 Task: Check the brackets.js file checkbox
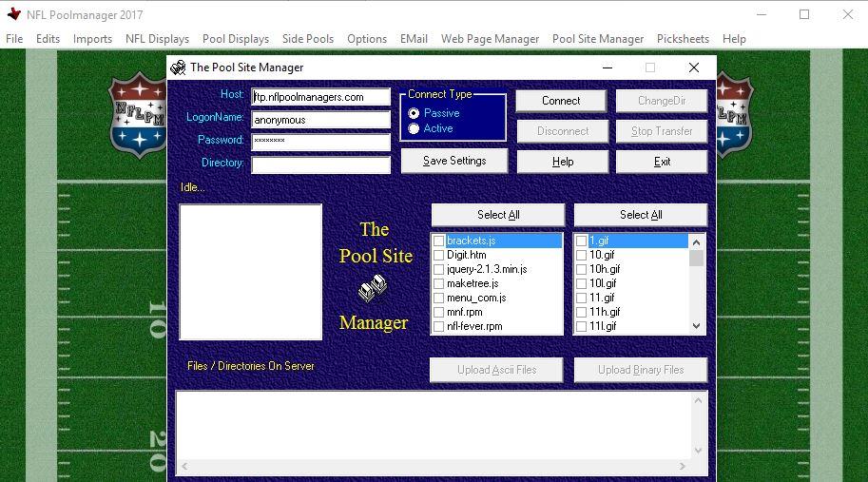(x=438, y=241)
